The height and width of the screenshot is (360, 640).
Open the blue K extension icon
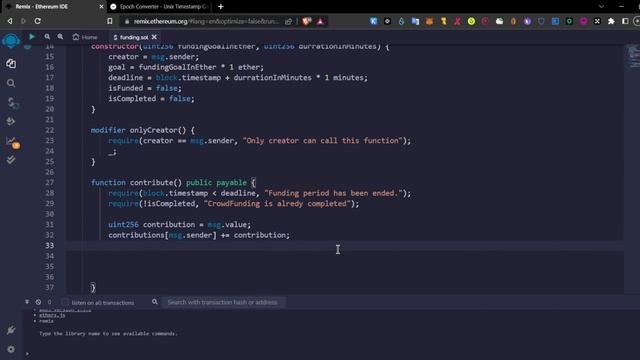tap(373, 21)
